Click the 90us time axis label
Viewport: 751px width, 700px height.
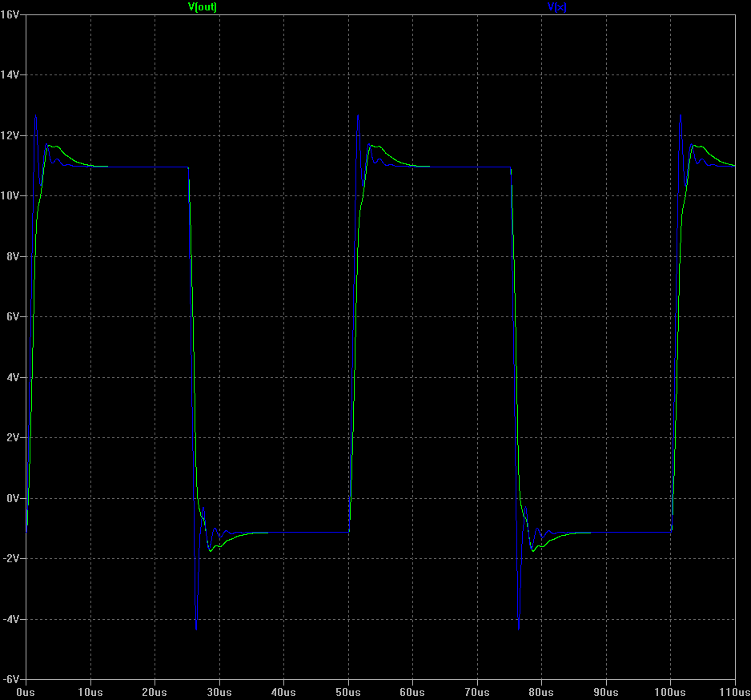606,692
